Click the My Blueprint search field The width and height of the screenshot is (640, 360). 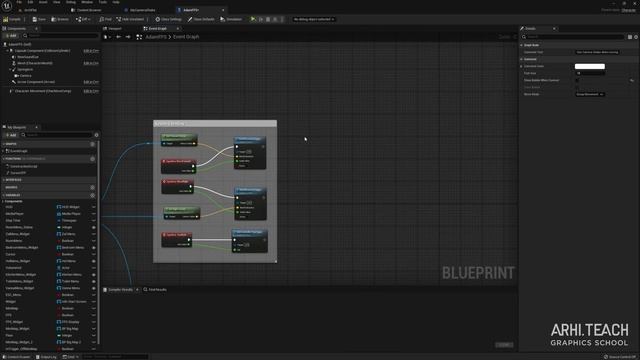pos(57,135)
